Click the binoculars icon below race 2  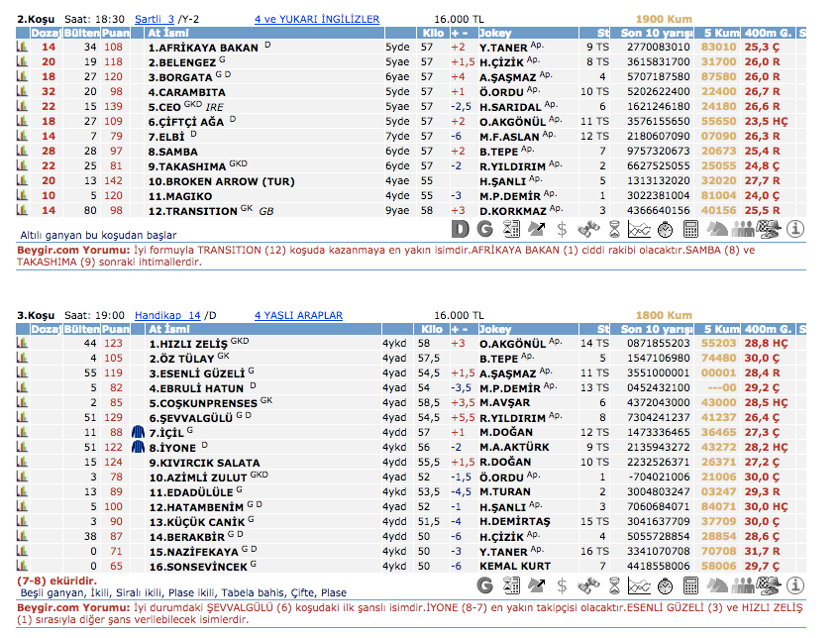pyautogui.click(x=587, y=229)
